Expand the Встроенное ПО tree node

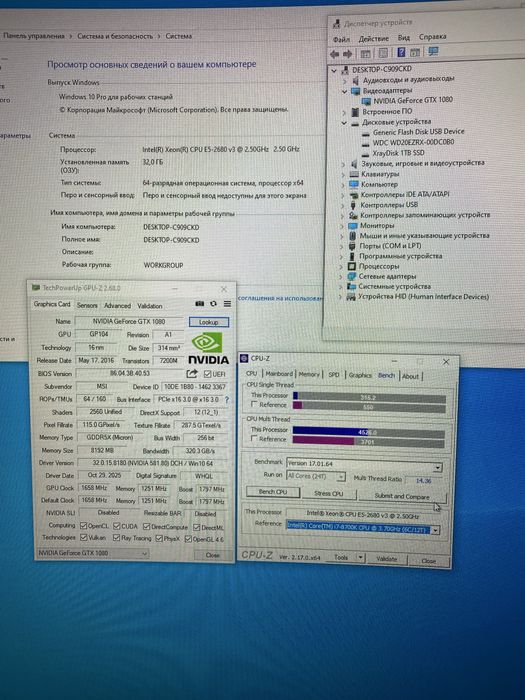[344, 112]
